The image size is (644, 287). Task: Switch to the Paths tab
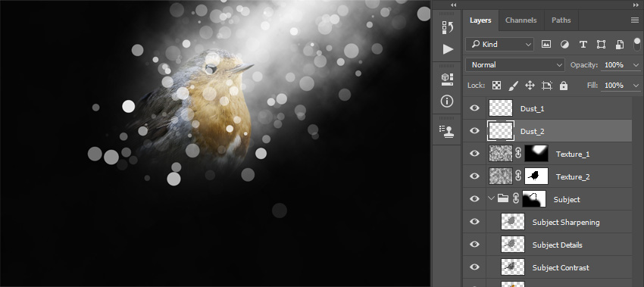561,20
